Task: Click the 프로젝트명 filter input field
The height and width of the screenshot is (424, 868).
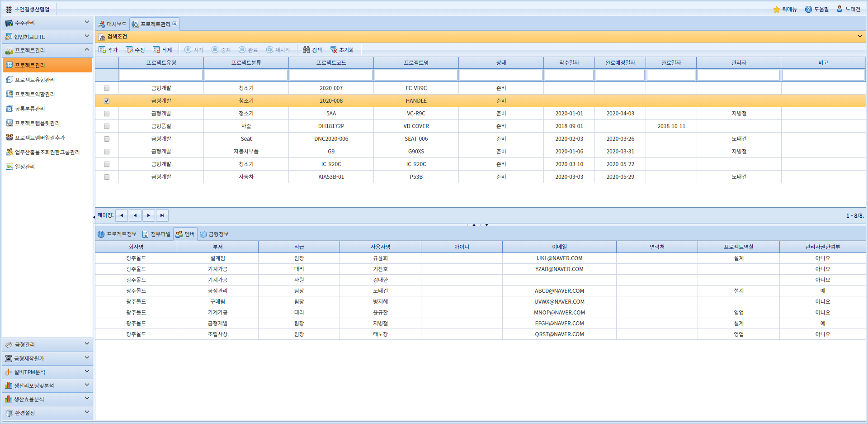Action: tap(416, 75)
